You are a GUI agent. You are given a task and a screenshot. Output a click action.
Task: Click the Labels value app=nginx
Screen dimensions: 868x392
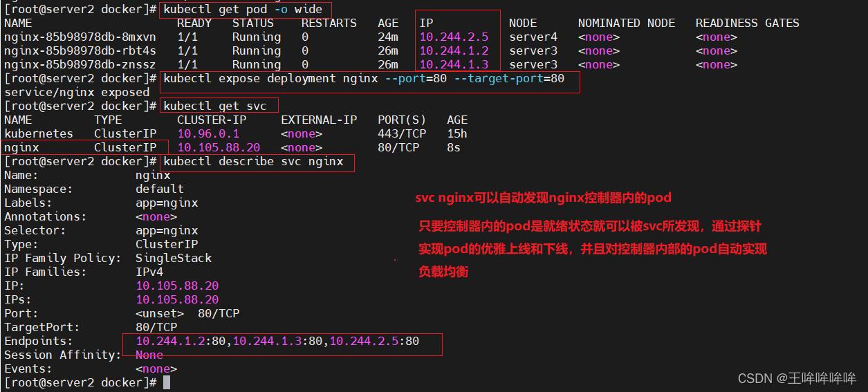point(167,203)
